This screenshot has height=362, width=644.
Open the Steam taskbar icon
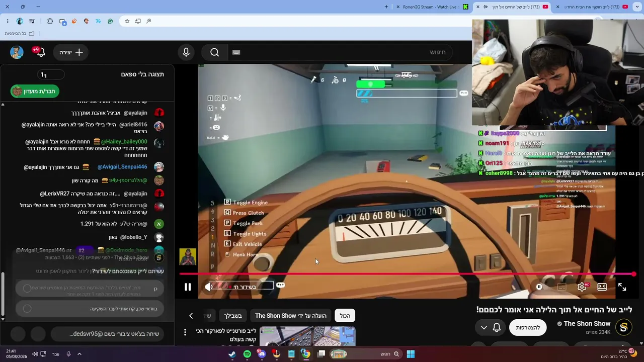click(232, 354)
